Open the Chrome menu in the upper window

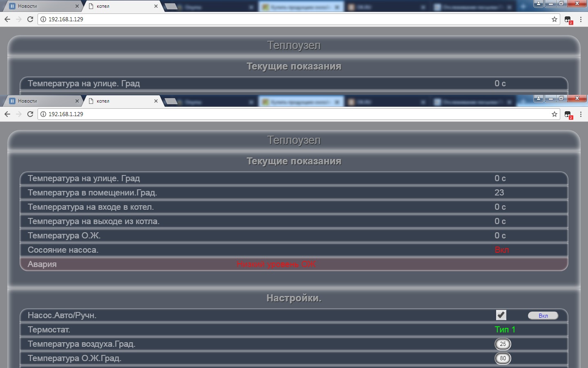click(581, 19)
